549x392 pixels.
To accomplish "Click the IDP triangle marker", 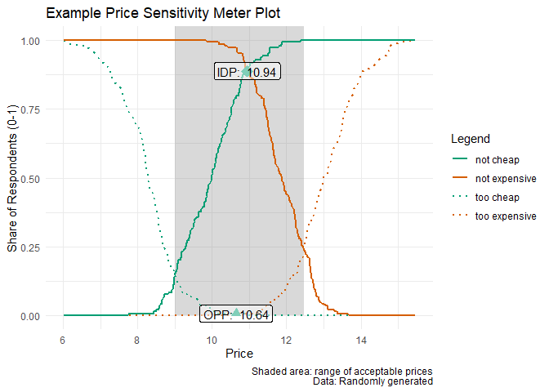I will 247,71.
